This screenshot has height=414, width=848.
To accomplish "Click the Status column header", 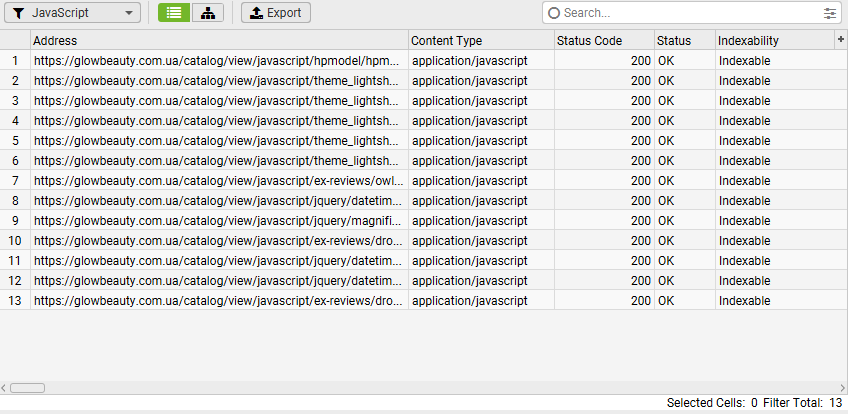I will point(684,41).
